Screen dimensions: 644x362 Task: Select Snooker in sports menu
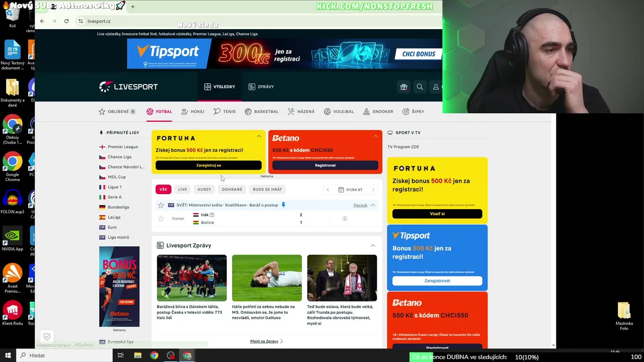(378, 112)
